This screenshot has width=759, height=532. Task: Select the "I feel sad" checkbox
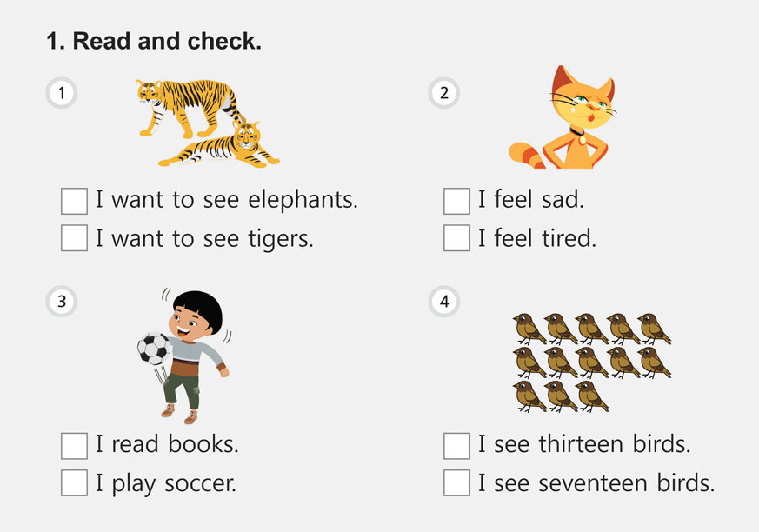(457, 201)
